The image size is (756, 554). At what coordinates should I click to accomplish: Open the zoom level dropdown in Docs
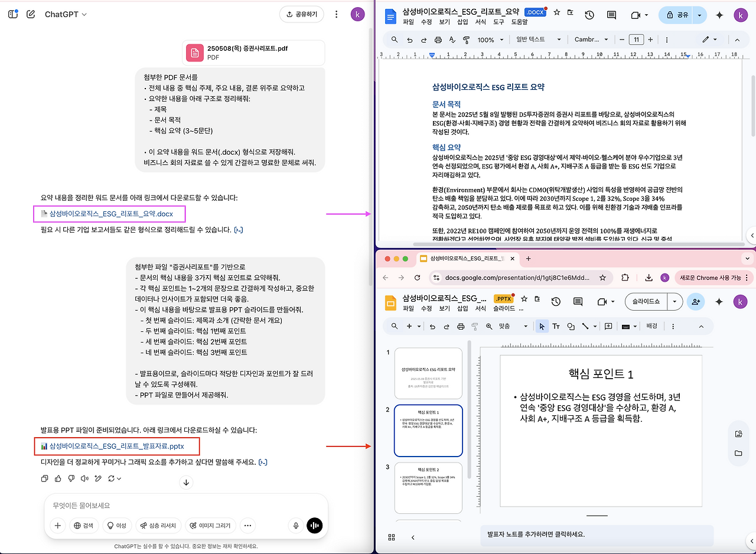tap(490, 40)
